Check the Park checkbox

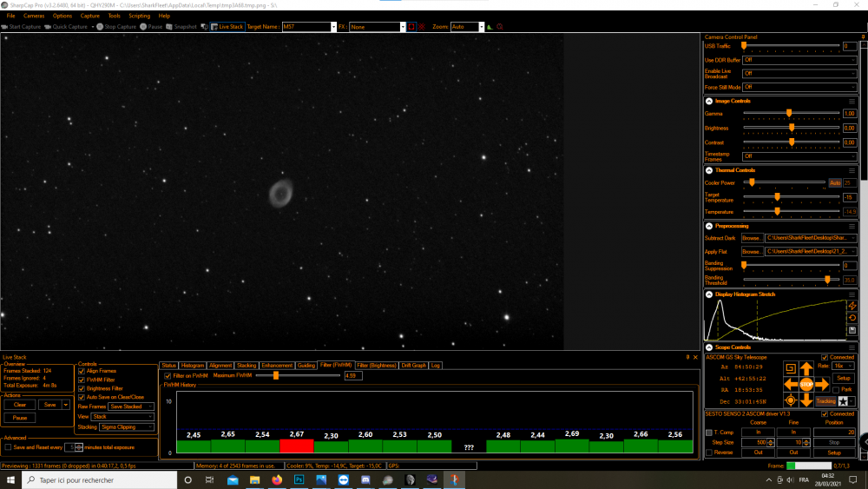tap(836, 390)
